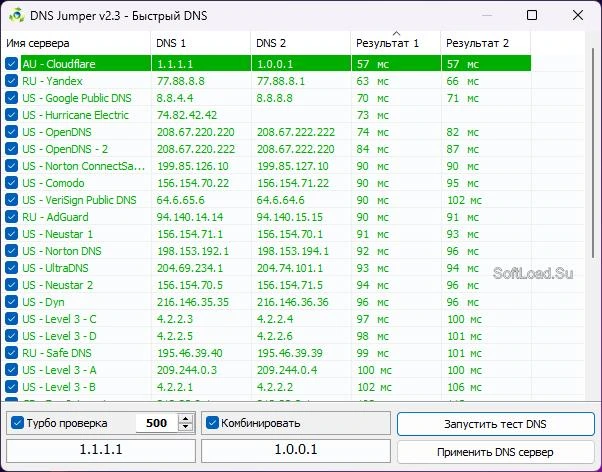Click DNS 1 address 74.82.42.42

click(187, 115)
